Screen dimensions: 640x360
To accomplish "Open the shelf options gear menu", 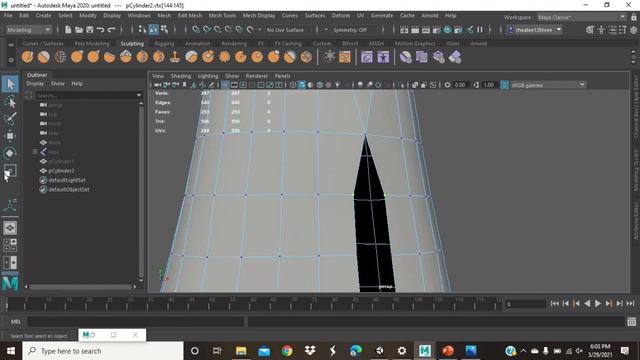I will click(11, 60).
